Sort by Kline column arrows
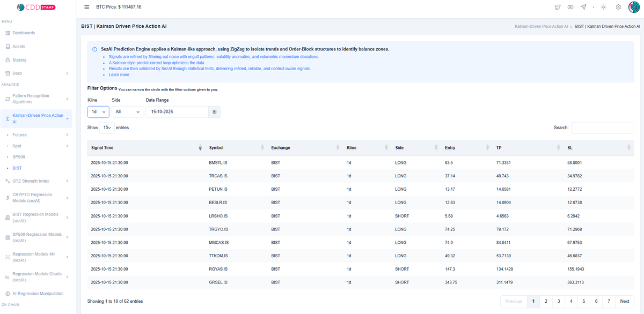Viewport: 644px width, 314px height. tap(386, 147)
